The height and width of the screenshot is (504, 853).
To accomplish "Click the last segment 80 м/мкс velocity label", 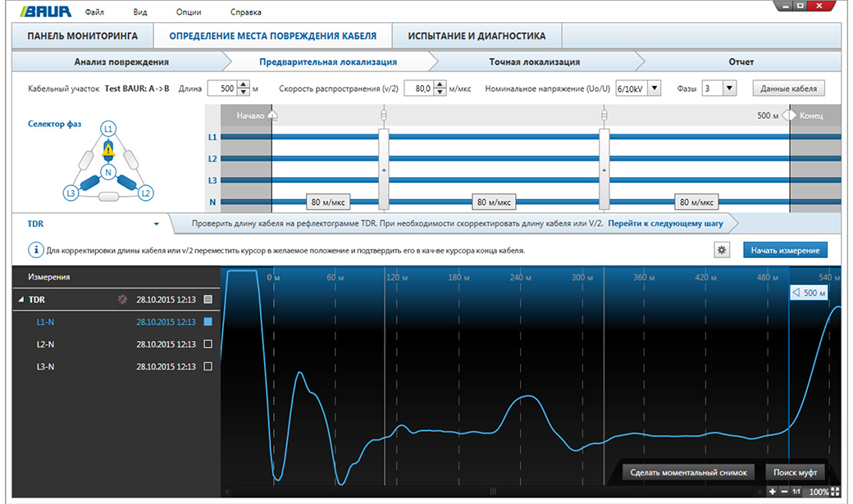I will [697, 202].
